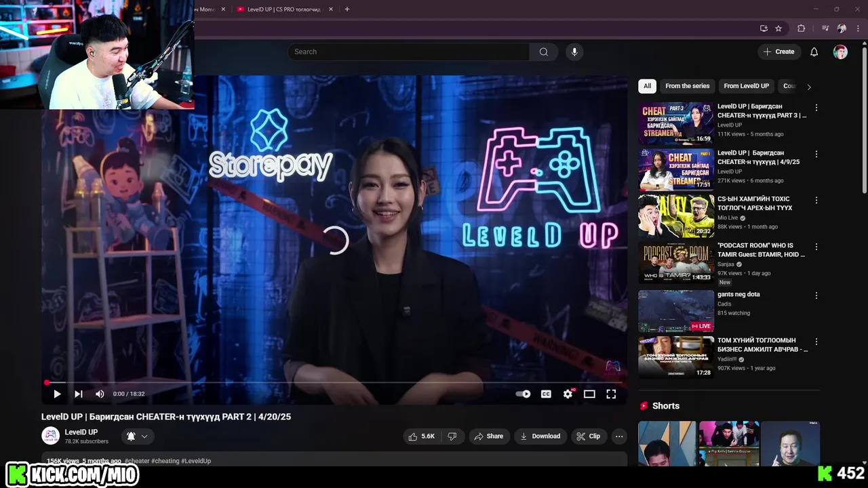The width and height of the screenshot is (868, 488).
Task: Open the PART 3 cheater video thumbnail
Action: (x=676, y=123)
